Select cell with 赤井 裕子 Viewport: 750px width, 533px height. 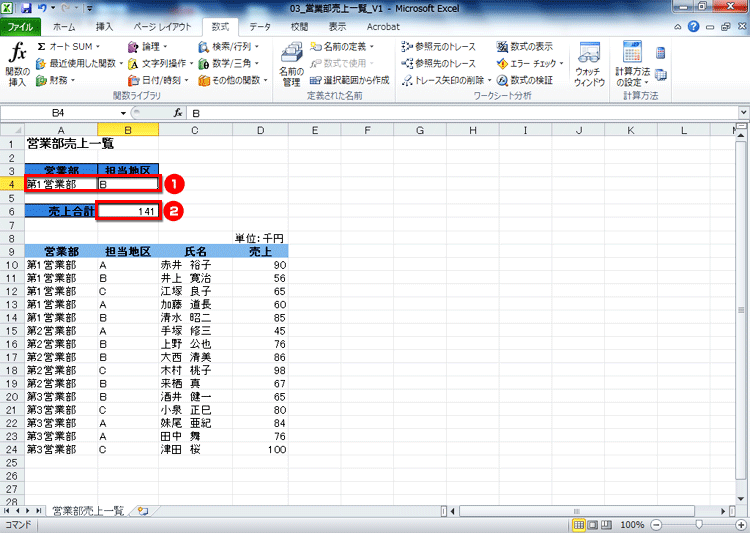coord(196,265)
